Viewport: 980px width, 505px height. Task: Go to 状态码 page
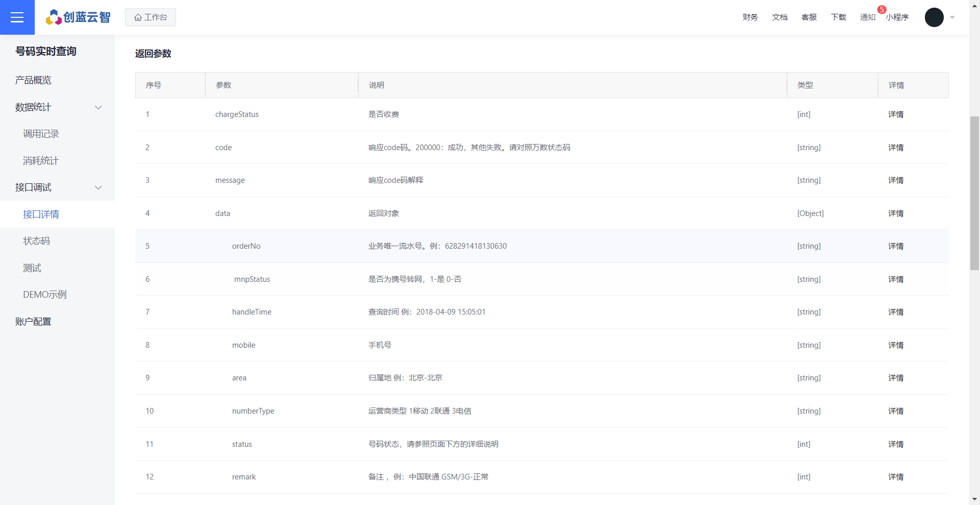pos(36,241)
